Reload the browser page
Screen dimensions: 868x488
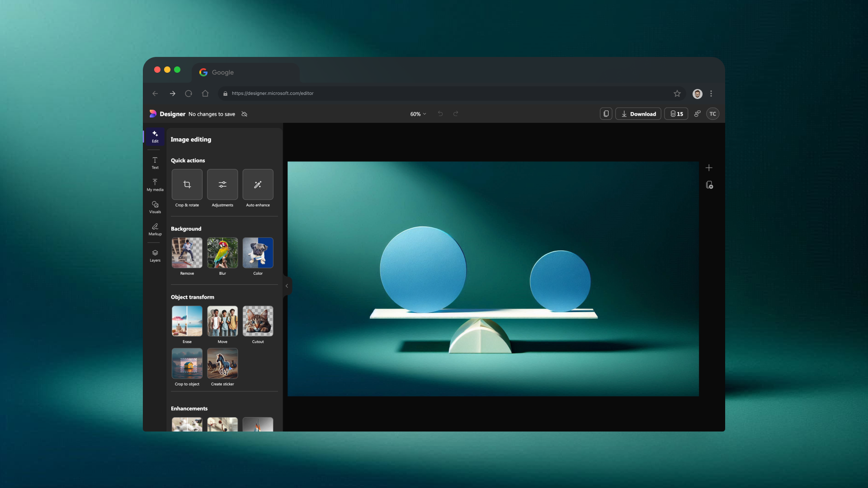189,94
